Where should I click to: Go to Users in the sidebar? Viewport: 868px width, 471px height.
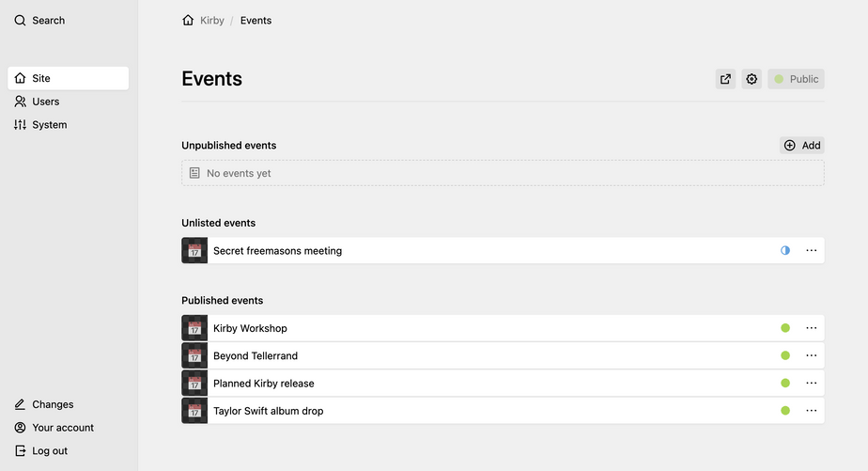[x=45, y=102]
